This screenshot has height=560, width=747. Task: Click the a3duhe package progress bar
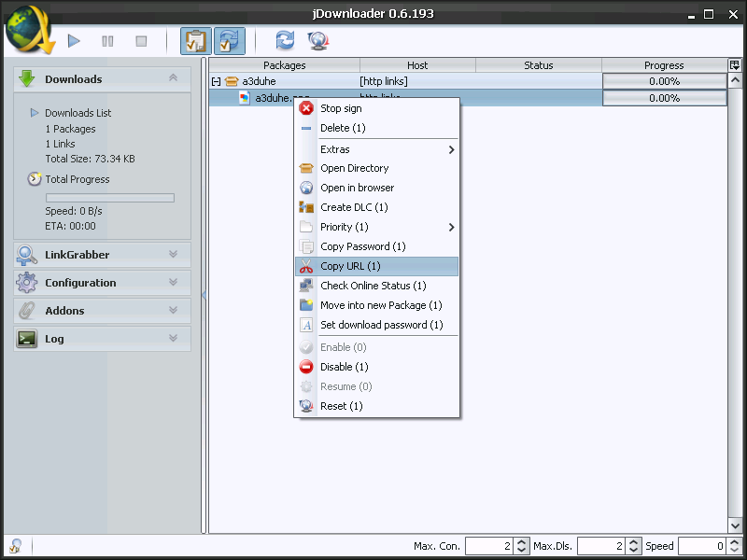coord(665,81)
